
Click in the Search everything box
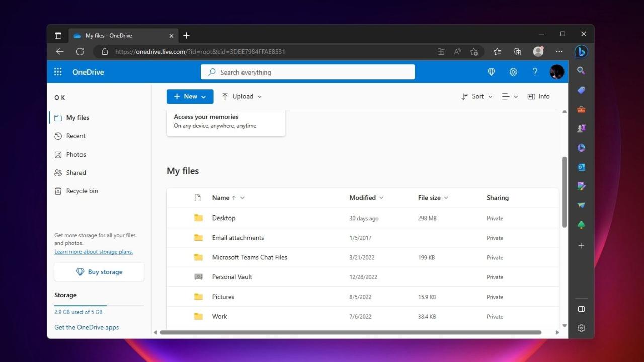[x=308, y=72]
